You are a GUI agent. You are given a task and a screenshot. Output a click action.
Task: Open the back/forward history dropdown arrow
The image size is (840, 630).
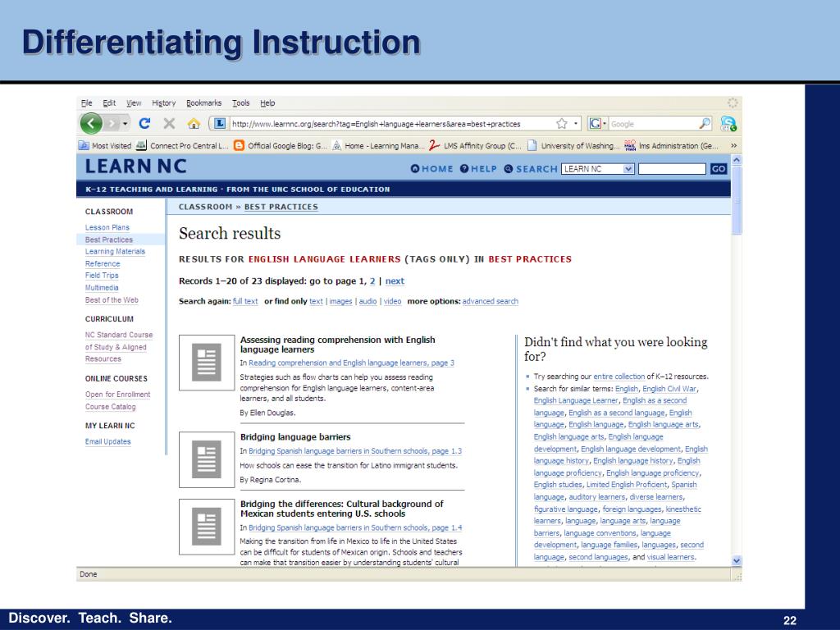pyautogui.click(x=125, y=124)
